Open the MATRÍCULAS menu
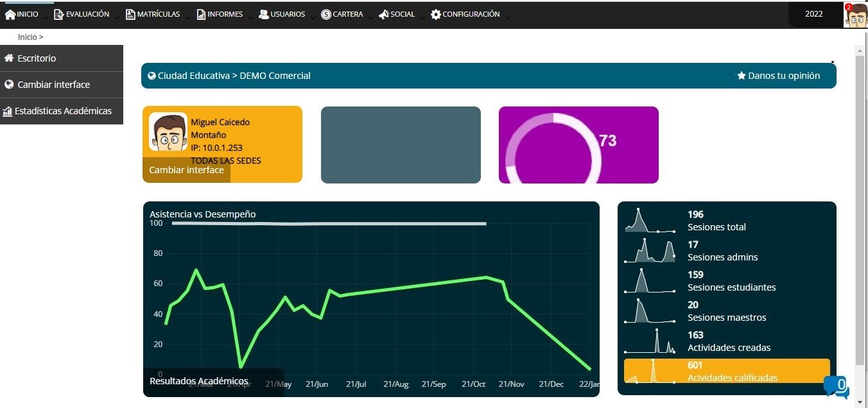 click(153, 13)
